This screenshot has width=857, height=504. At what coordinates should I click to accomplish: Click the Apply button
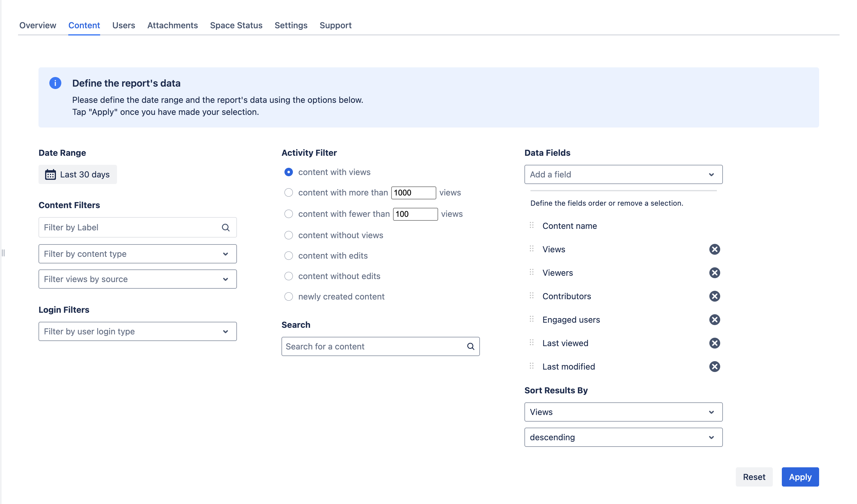pyautogui.click(x=800, y=477)
